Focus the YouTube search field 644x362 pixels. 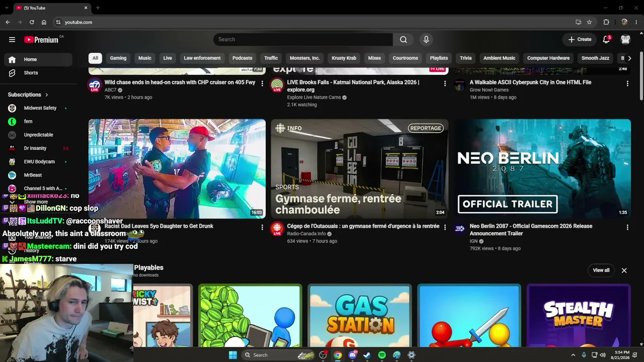tap(303, 39)
